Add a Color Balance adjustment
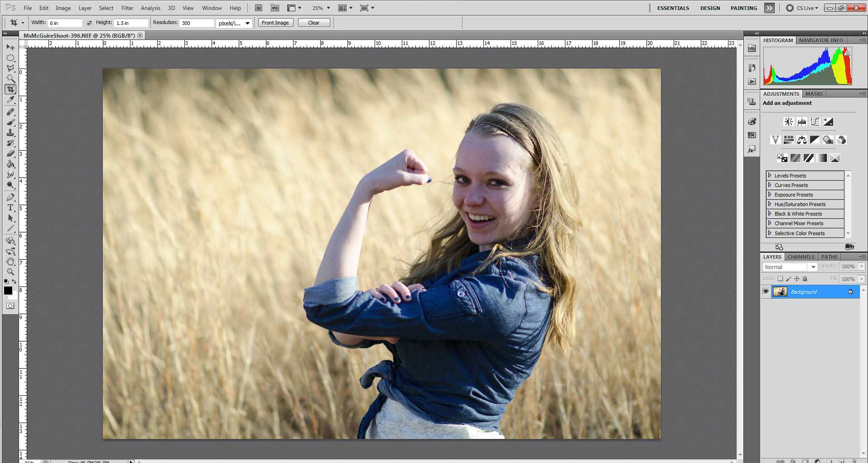 click(802, 140)
